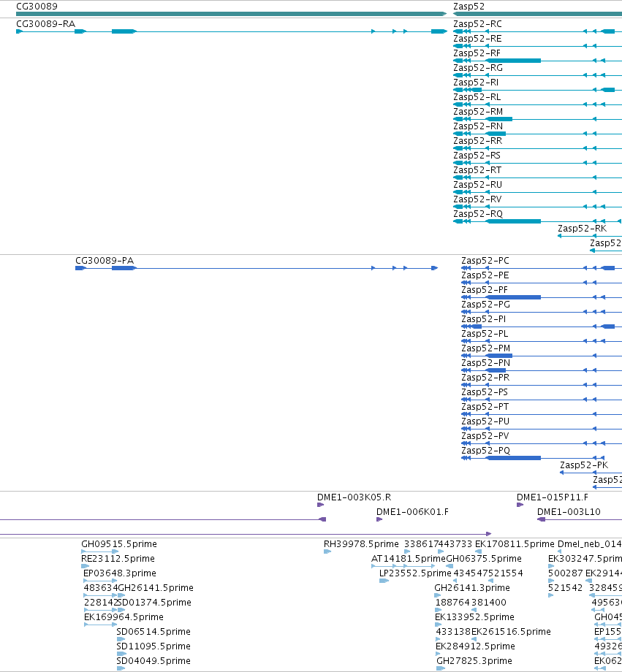Image resolution: width=622 pixels, height=672 pixels.
Task: Select transcript Zasp52-RR
Action: point(477,140)
